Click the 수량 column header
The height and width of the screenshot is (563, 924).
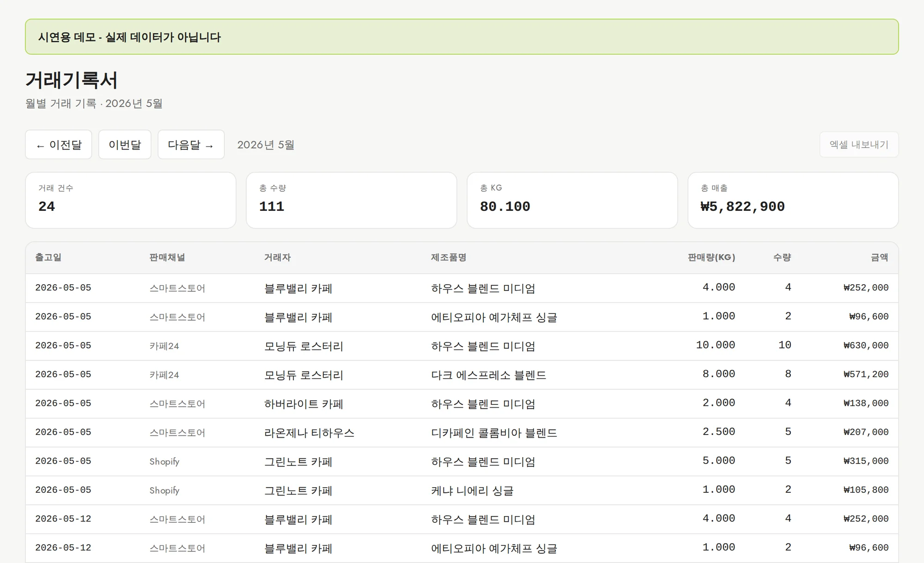coord(782,257)
